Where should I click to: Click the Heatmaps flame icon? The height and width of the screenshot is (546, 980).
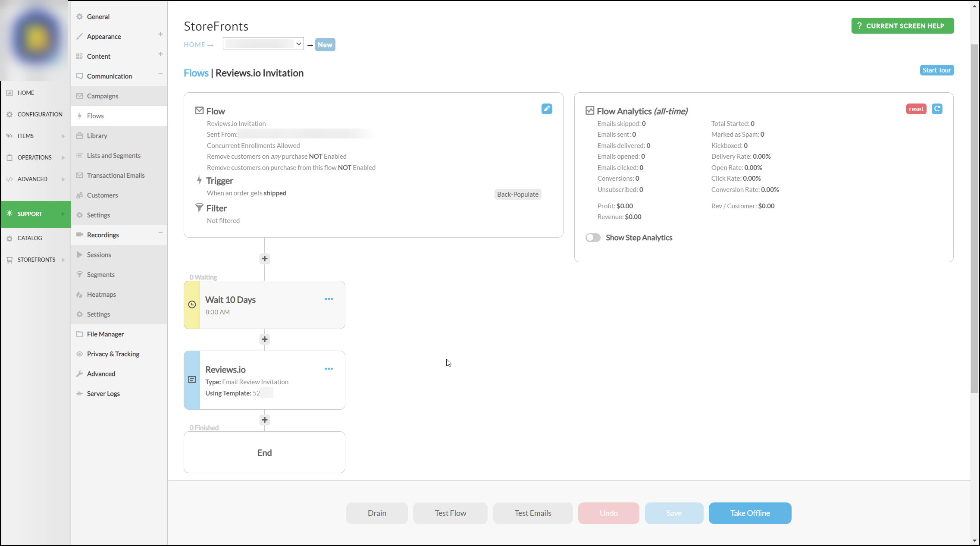[x=80, y=295]
